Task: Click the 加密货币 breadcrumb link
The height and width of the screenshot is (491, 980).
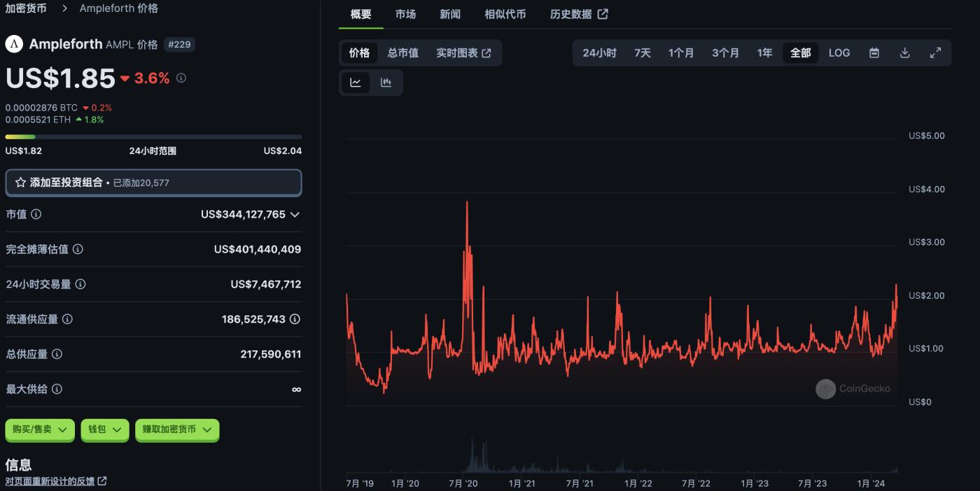Action: click(x=26, y=8)
